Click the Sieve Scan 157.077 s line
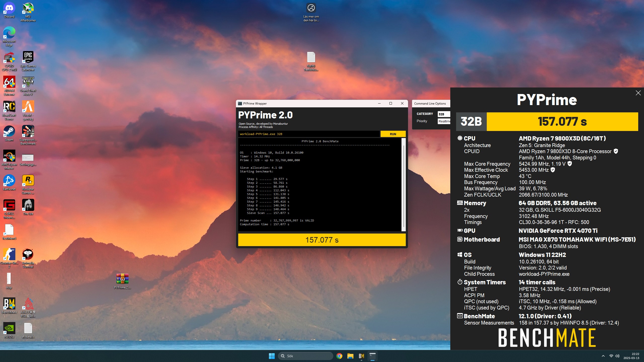The height and width of the screenshot is (362, 644). coord(268,213)
